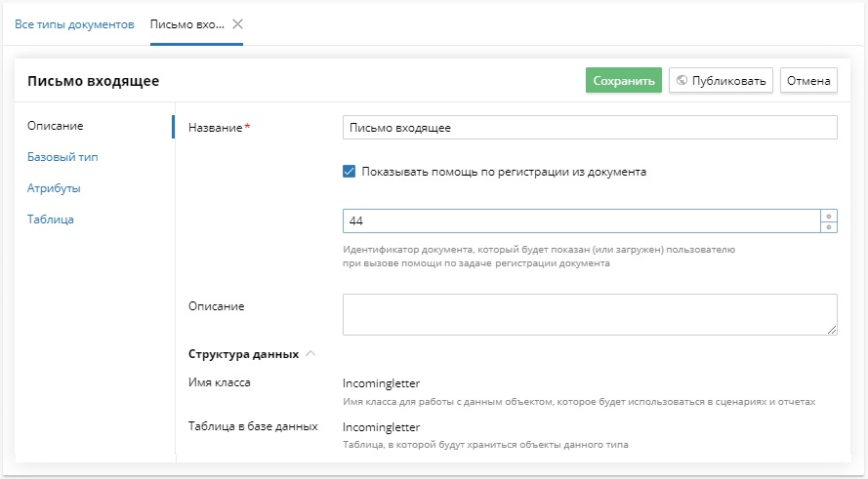Click the Имя класса value Incomingletter
The image size is (868, 479).
pyautogui.click(x=382, y=384)
